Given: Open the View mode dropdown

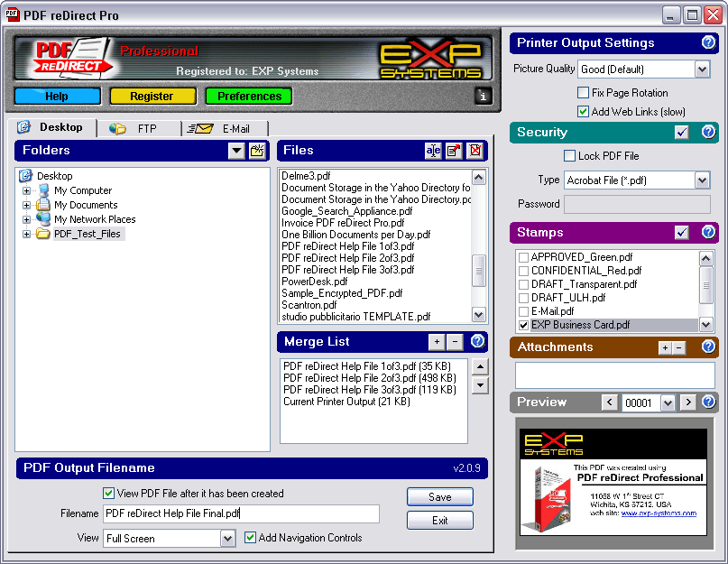Looking at the screenshot, I should click(227, 539).
